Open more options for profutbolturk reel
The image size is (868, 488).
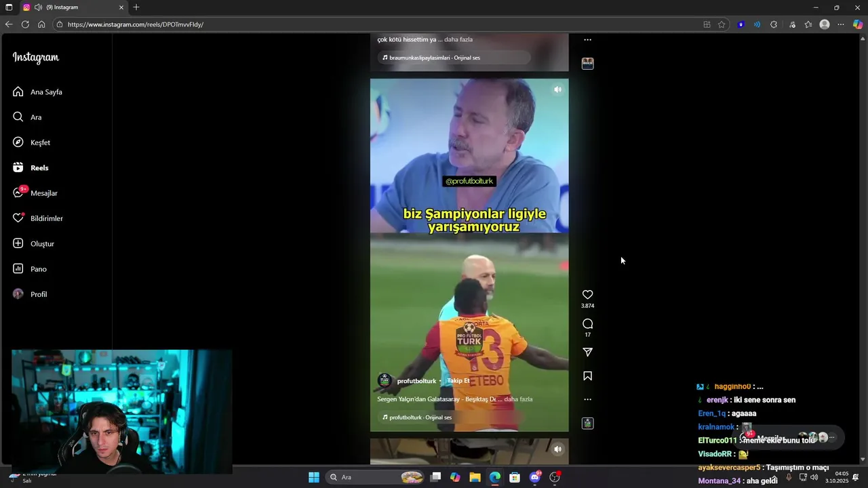(587, 399)
